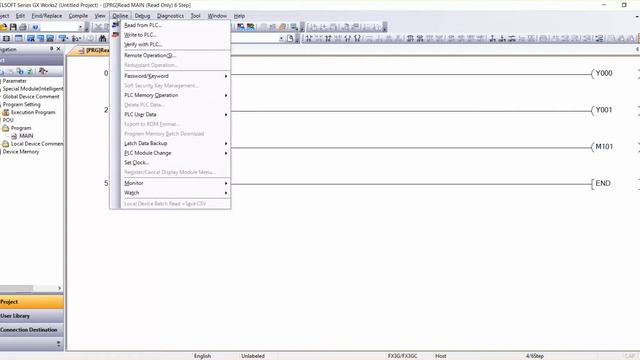This screenshot has height=360, width=640.
Task: Click step number 5 beside the END rung
Action: pos(106,183)
